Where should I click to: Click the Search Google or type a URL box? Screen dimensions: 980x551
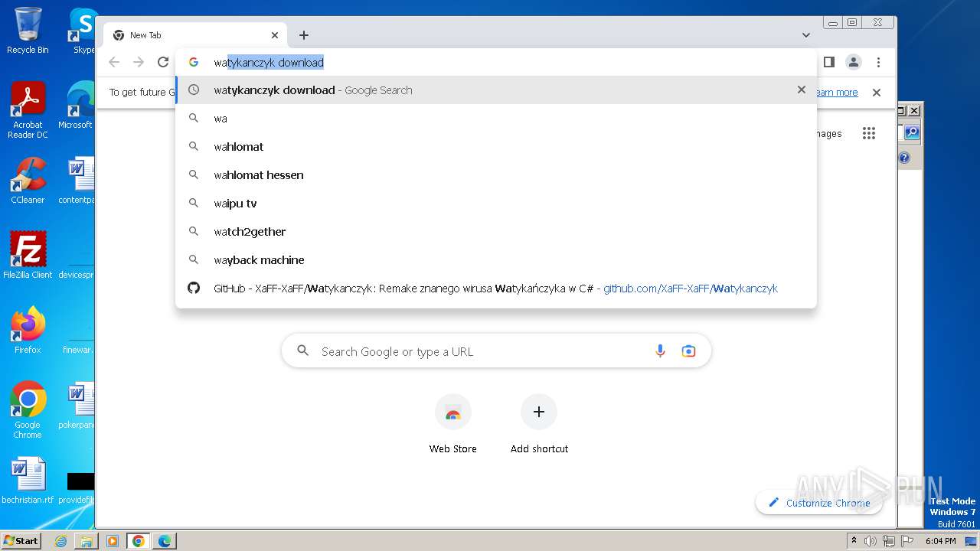(496, 351)
